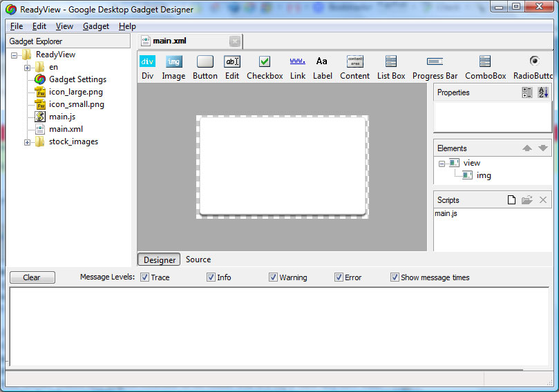Minimize the Gadget Designer window
The width and height of the screenshot is (559, 392).
coord(499,6)
